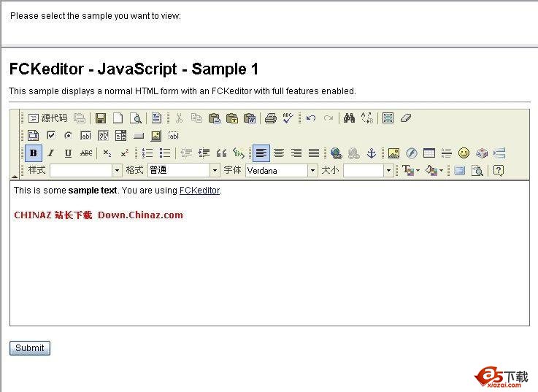Toggle Superscript formatting
Viewport: 538px width, 392px height.
tap(125, 153)
